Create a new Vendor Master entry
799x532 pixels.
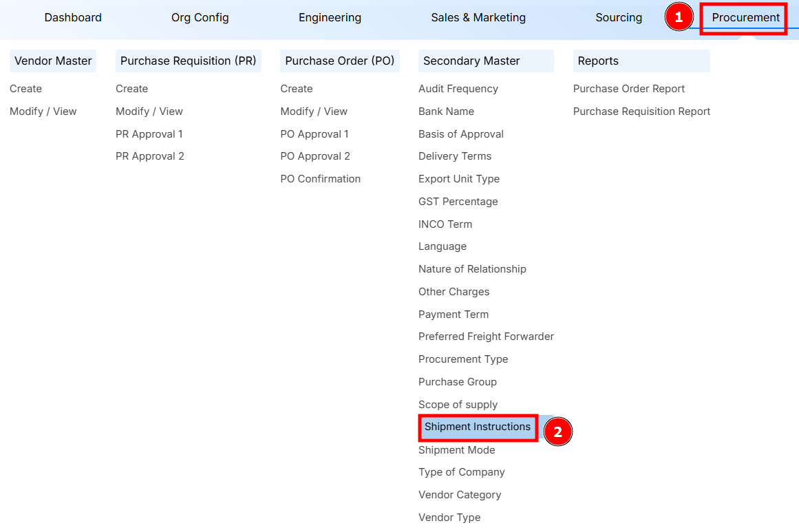[x=25, y=88]
